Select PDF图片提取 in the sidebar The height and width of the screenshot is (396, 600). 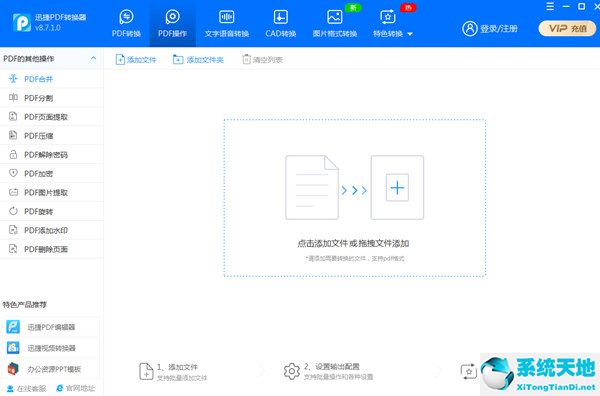(52, 192)
